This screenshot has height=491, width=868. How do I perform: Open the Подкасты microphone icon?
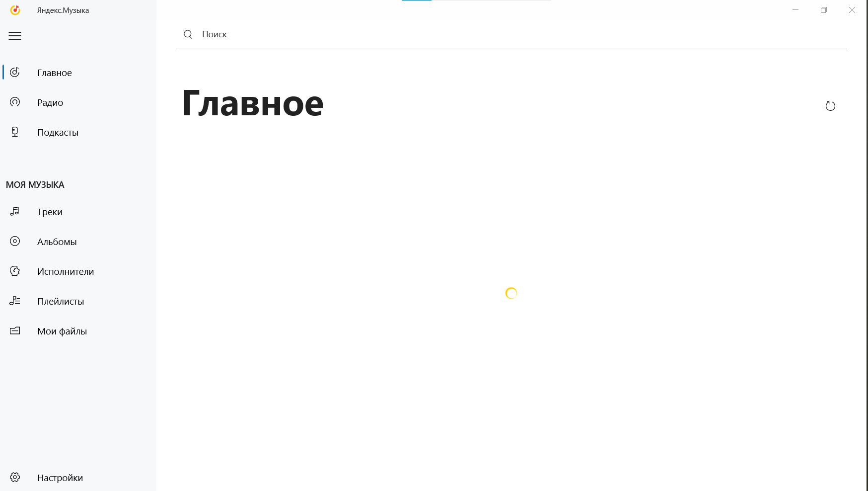(15, 132)
